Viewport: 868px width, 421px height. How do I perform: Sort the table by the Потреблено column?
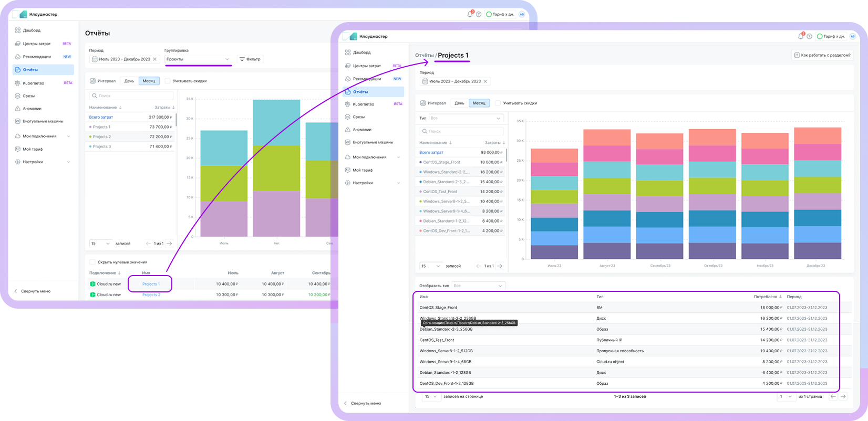[x=768, y=297]
